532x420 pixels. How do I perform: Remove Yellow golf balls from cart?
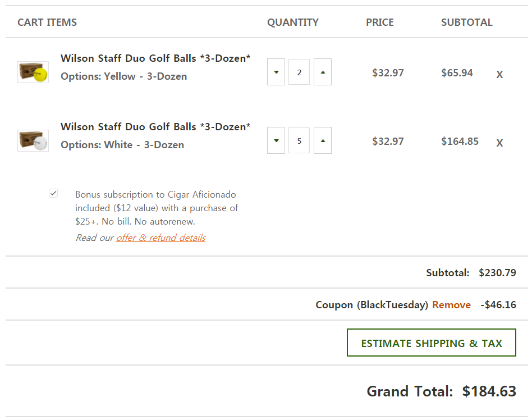tap(499, 74)
